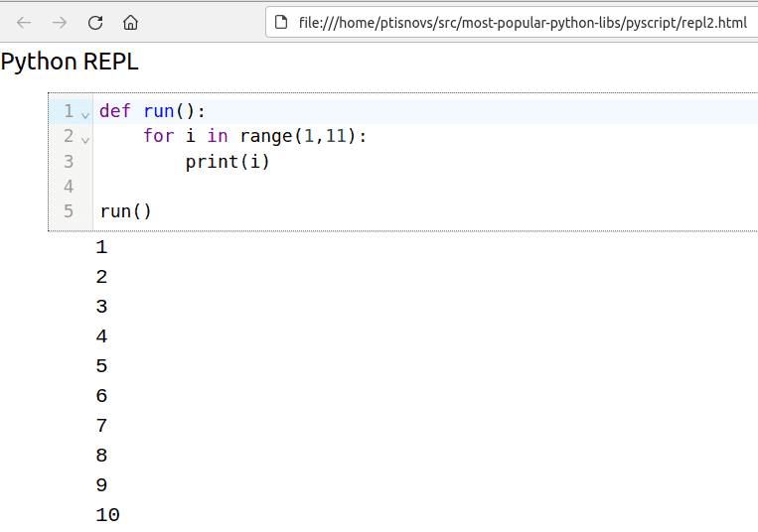758x532 pixels.
Task: Click output value 5
Action: click(101, 366)
